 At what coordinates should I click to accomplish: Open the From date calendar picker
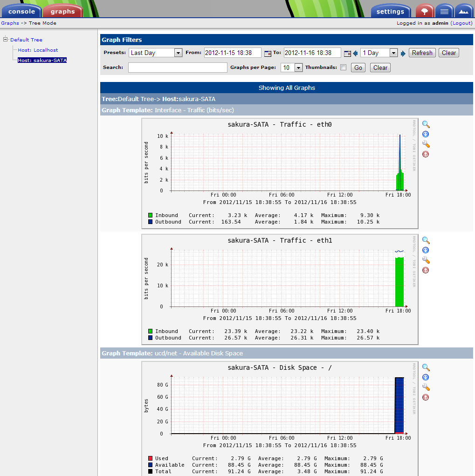pyautogui.click(x=268, y=53)
